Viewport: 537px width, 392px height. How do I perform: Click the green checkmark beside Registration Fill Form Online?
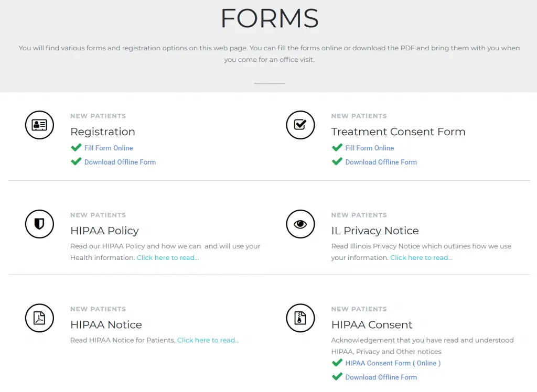click(76, 148)
